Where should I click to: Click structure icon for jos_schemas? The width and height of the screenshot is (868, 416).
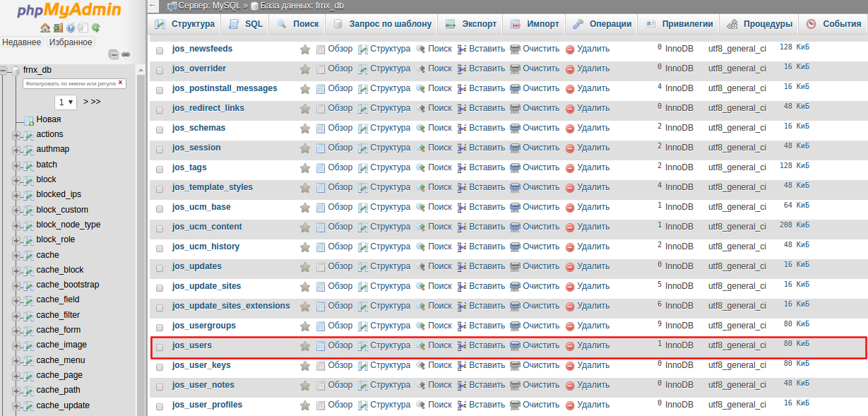(x=363, y=129)
